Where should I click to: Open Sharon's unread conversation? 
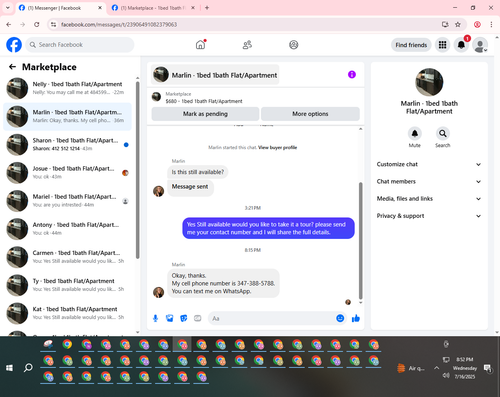(67, 145)
